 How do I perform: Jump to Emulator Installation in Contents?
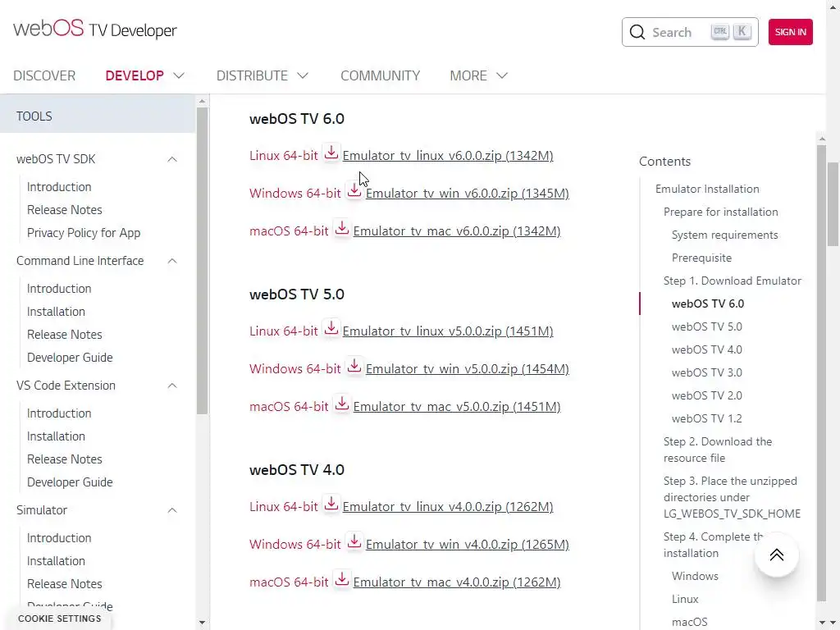(707, 189)
